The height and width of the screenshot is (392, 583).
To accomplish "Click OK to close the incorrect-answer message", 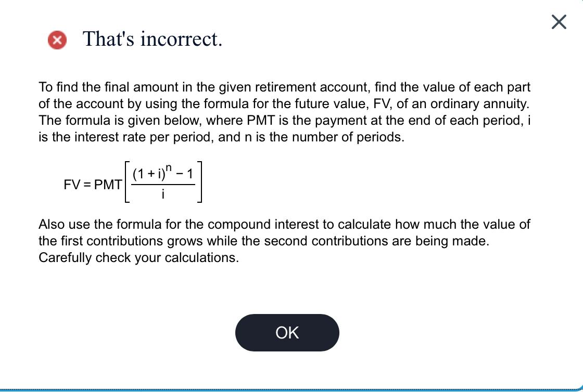I will tap(287, 332).
